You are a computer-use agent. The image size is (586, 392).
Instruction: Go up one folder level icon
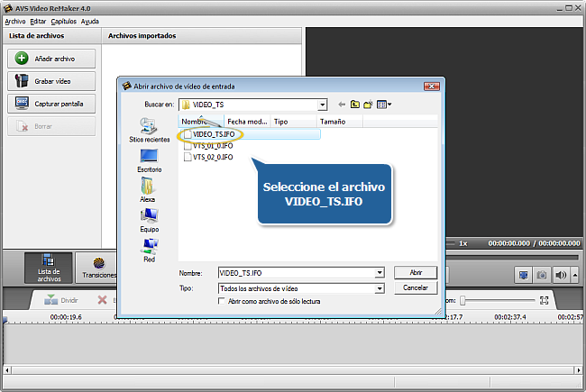pos(354,105)
